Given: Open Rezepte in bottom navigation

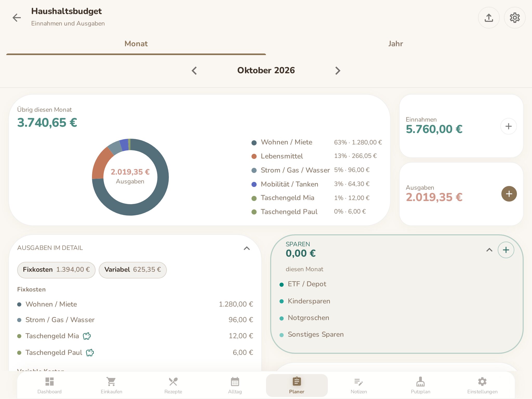Looking at the screenshot, I should pyautogui.click(x=173, y=385).
